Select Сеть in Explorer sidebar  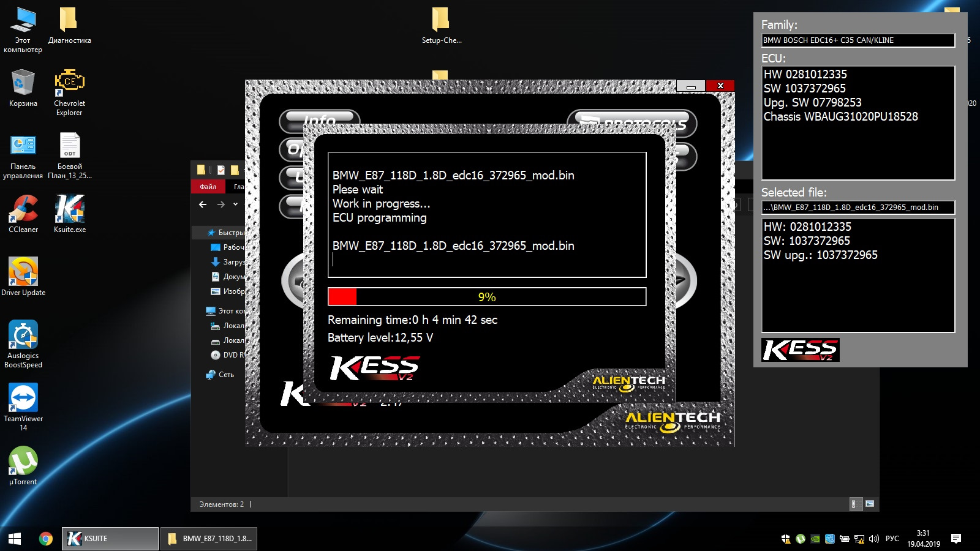221,375
